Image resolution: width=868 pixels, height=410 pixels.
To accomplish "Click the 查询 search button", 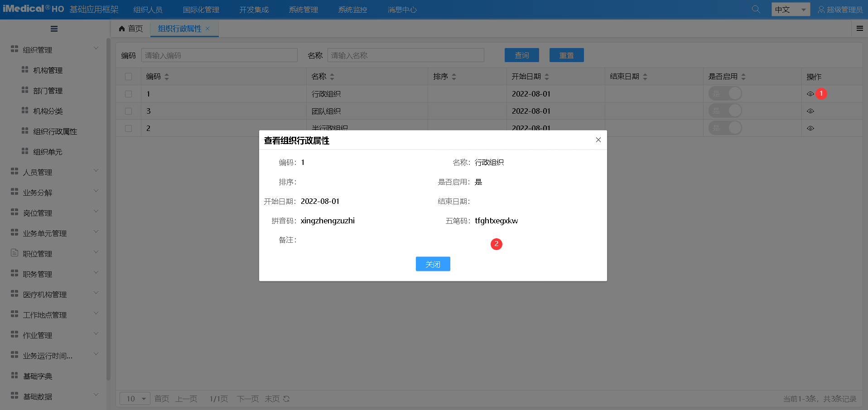I will [x=521, y=55].
